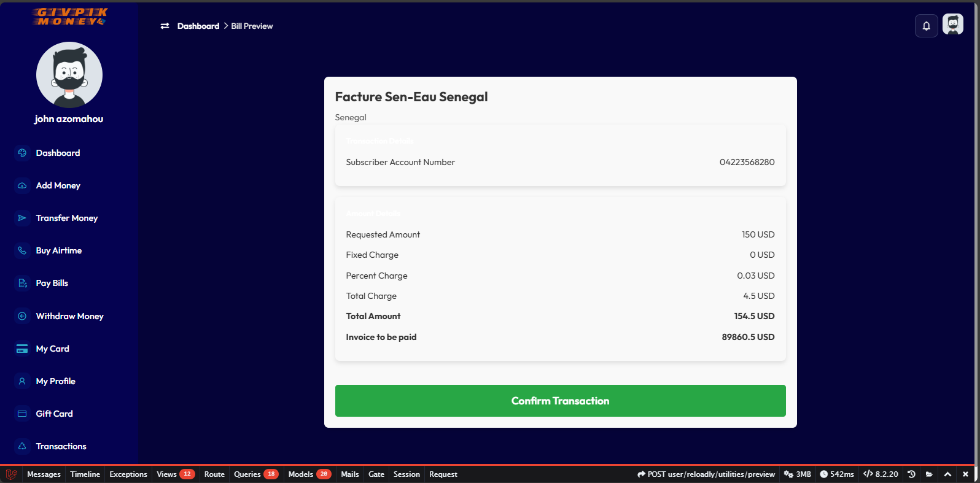Click the Gift Card sidebar icon
This screenshot has width=980, height=483.
pyautogui.click(x=22, y=414)
